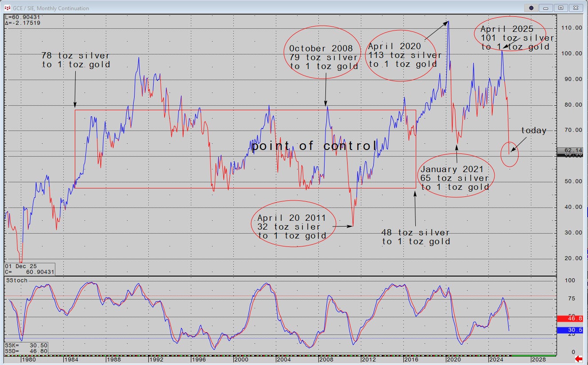588x365 pixels.
Task: Minimize the GCE / SIE chart window
Action: [546, 8]
